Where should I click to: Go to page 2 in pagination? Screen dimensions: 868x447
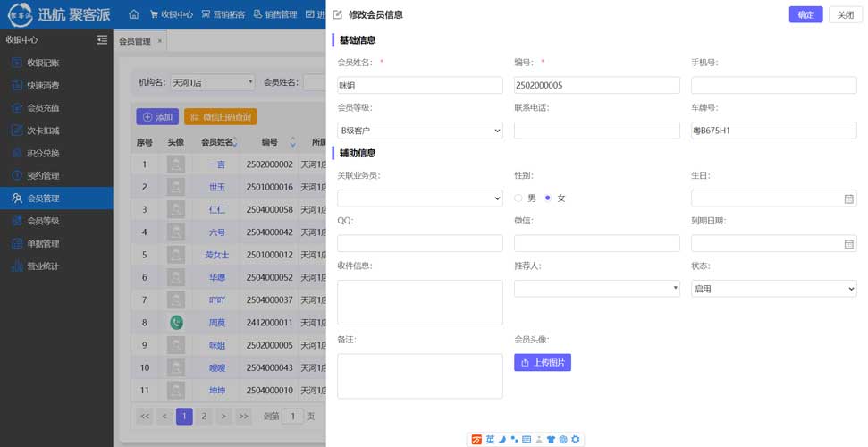click(x=204, y=416)
